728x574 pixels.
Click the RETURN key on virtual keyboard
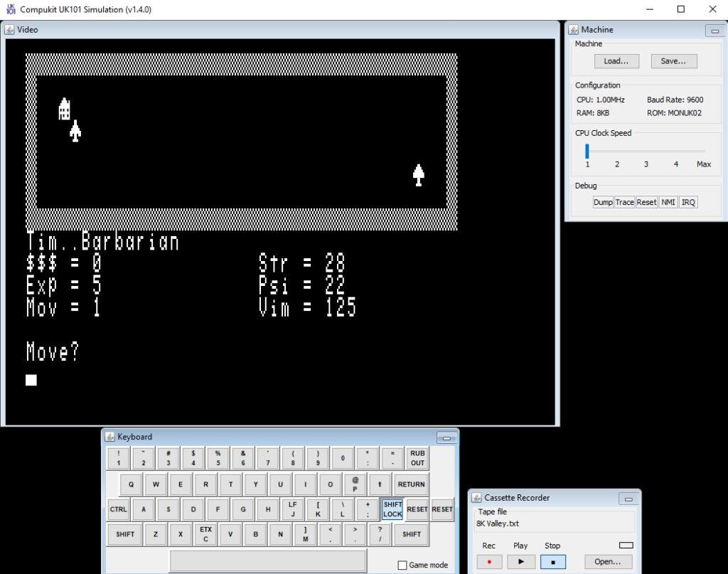coord(411,484)
